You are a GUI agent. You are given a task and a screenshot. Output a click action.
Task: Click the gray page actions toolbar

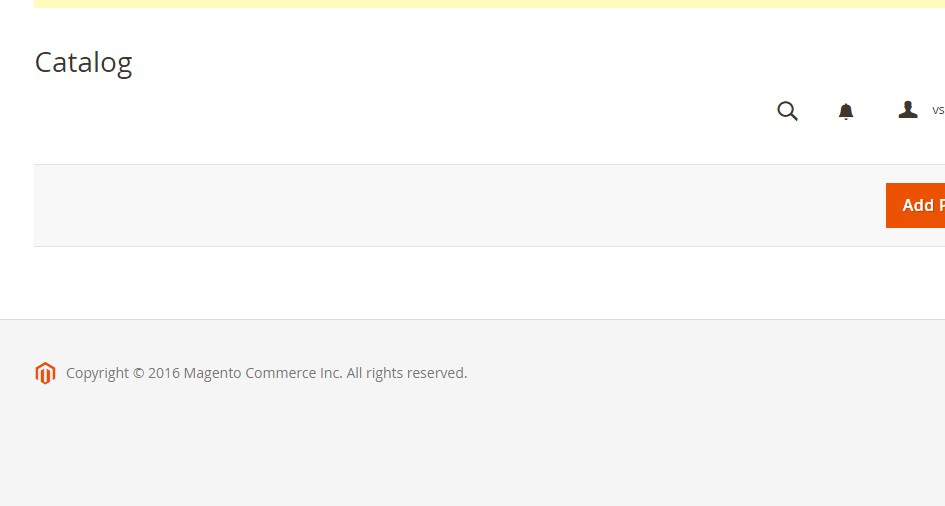pos(460,205)
